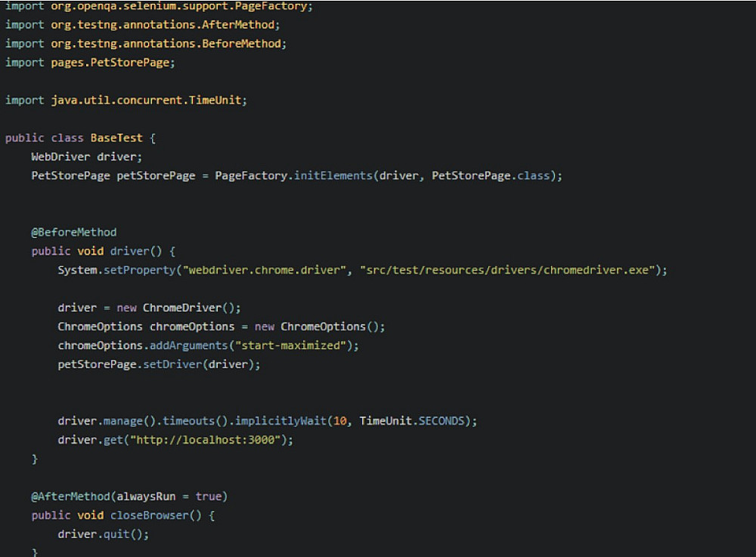Select the AfterMethod import statement
This screenshot has height=557, width=756.
click(x=142, y=25)
